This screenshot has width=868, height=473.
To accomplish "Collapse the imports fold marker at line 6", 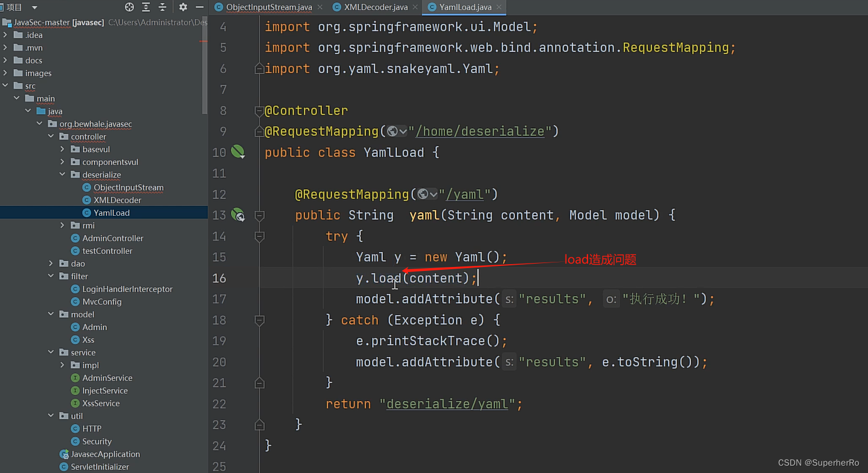I will coord(259,68).
